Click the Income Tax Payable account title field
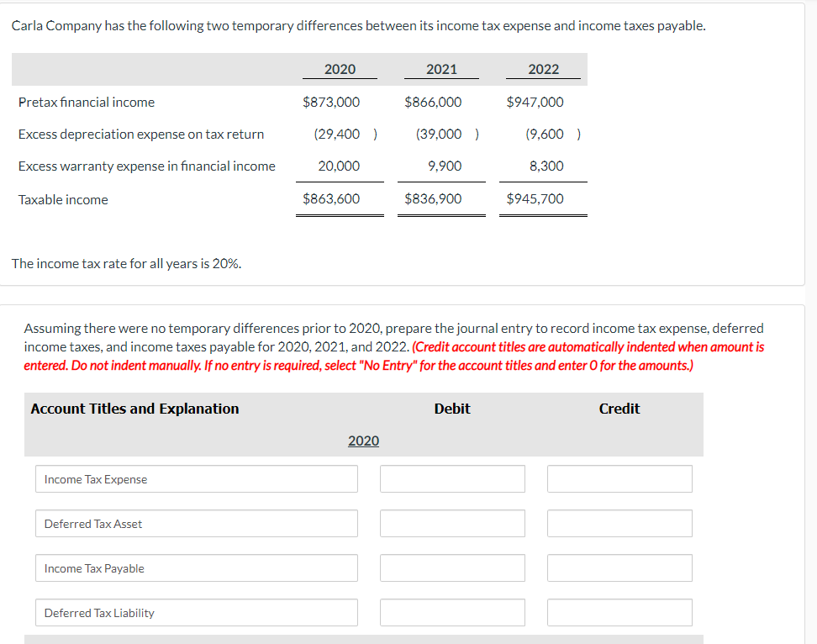Viewport: 817px width, 644px height. coord(196,567)
